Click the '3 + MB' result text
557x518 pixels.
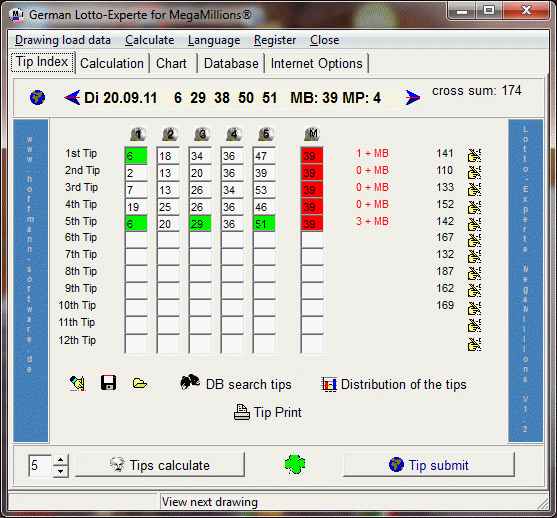tap(372, 221)
